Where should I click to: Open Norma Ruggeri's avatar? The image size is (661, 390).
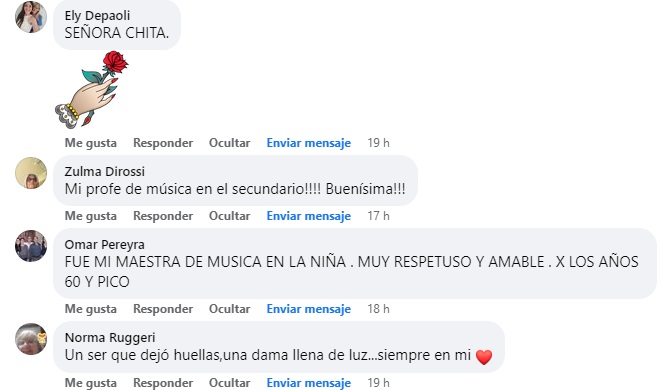31,339
